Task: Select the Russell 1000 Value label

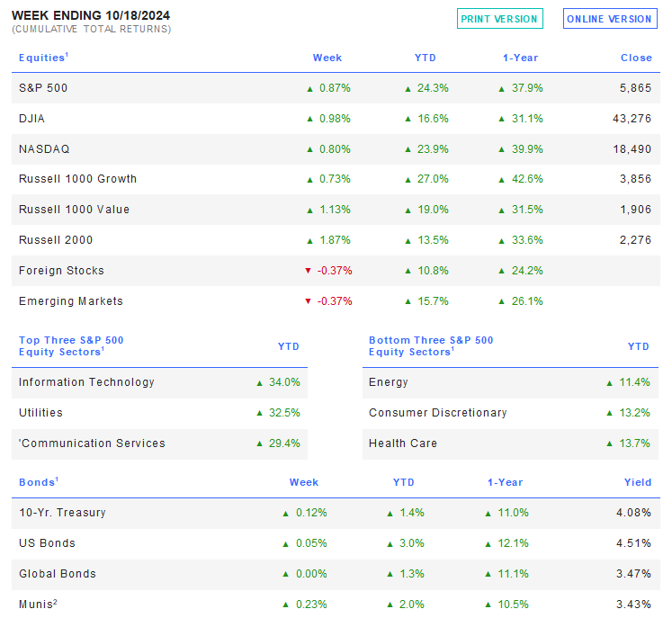Action: pyautogui.click(x=74, y=209)
